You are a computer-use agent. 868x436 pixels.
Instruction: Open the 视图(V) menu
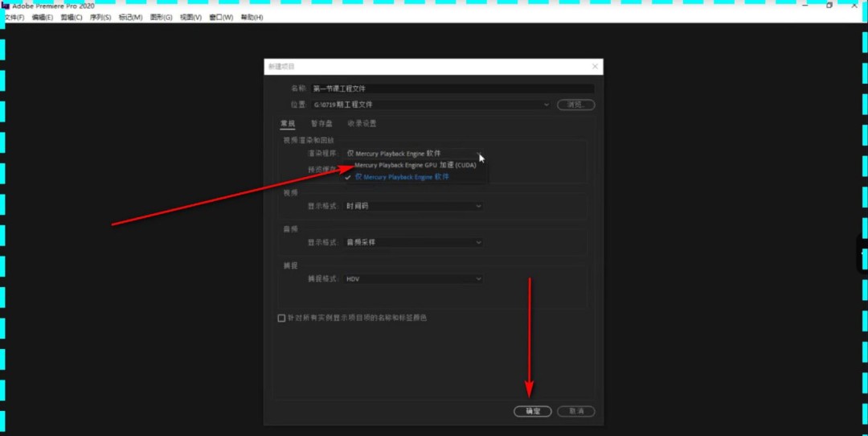(x=191, y=17)
